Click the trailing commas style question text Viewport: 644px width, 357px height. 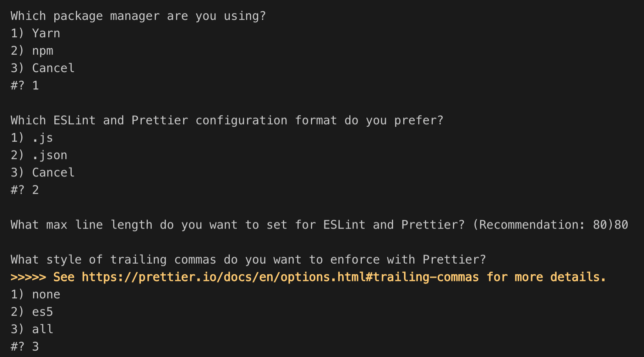(248, 259)
